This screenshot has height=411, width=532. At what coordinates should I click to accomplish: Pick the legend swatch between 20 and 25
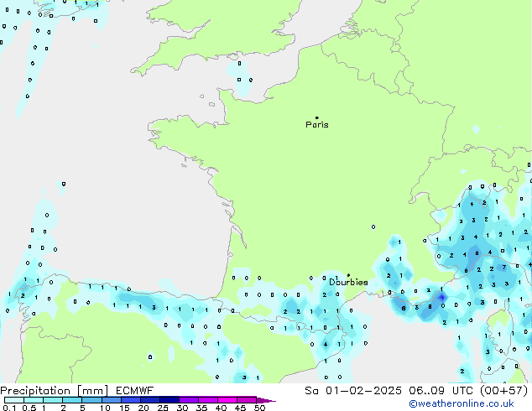pyautogui.click(x=149, y=400)
